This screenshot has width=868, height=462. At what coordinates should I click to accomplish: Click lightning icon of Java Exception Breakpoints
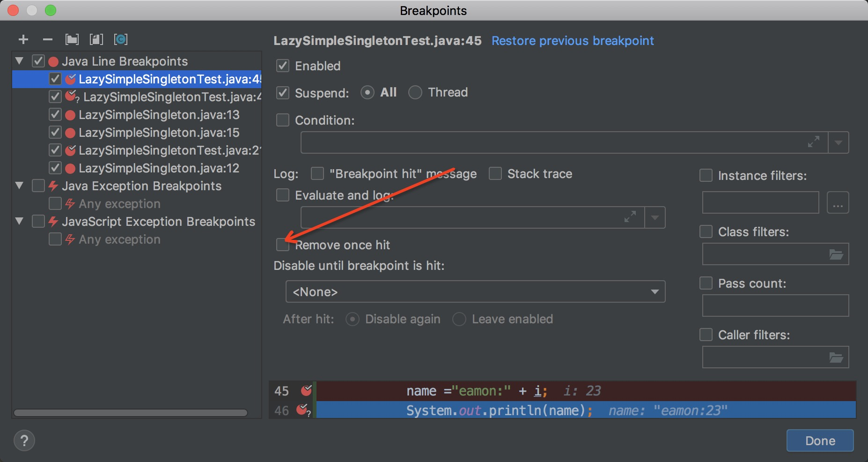coord(53,186)
